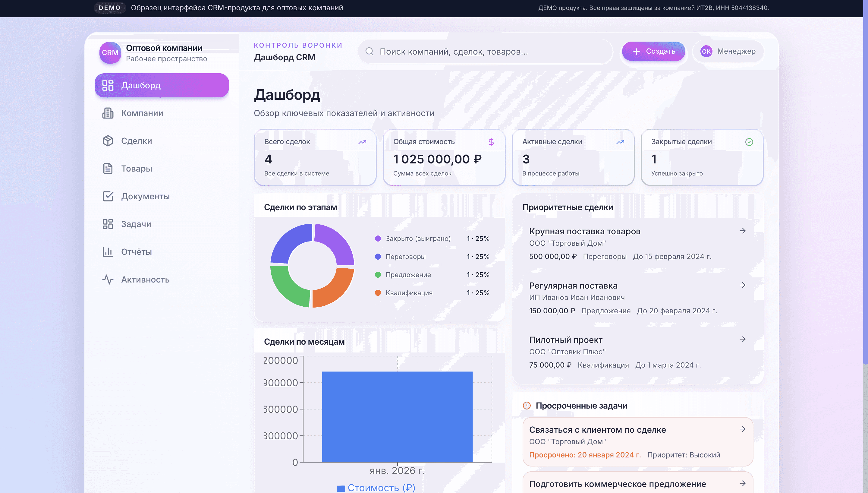Open arrow for Регулярная поставка deal

tap(742, 285)
